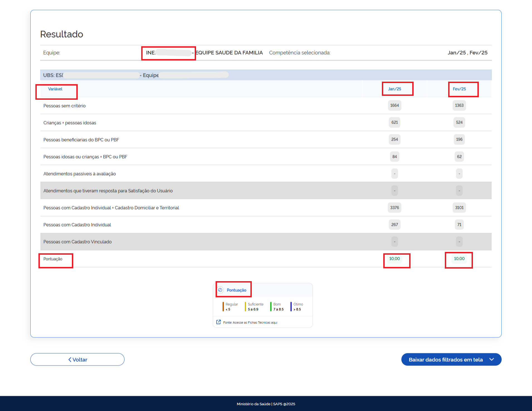Click the orange Regular legend color bar
This screenshot has height=411, width=532.
click(223, 307)
